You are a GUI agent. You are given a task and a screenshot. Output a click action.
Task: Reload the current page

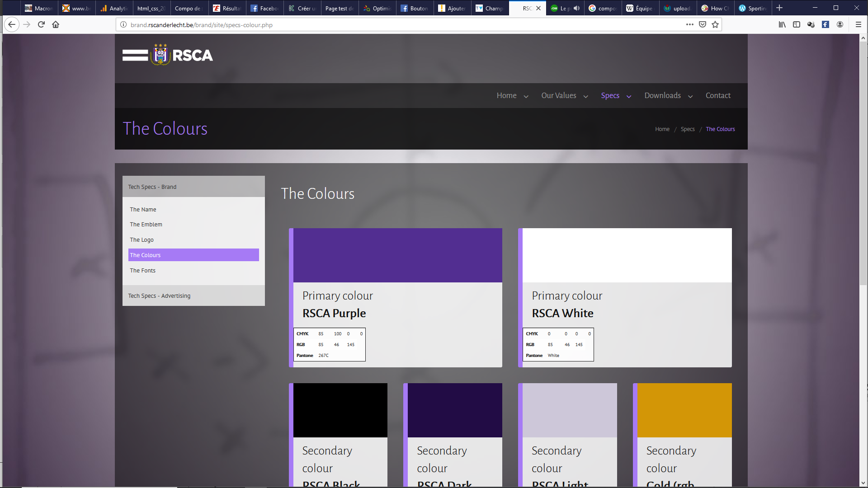tap(41, 24)
